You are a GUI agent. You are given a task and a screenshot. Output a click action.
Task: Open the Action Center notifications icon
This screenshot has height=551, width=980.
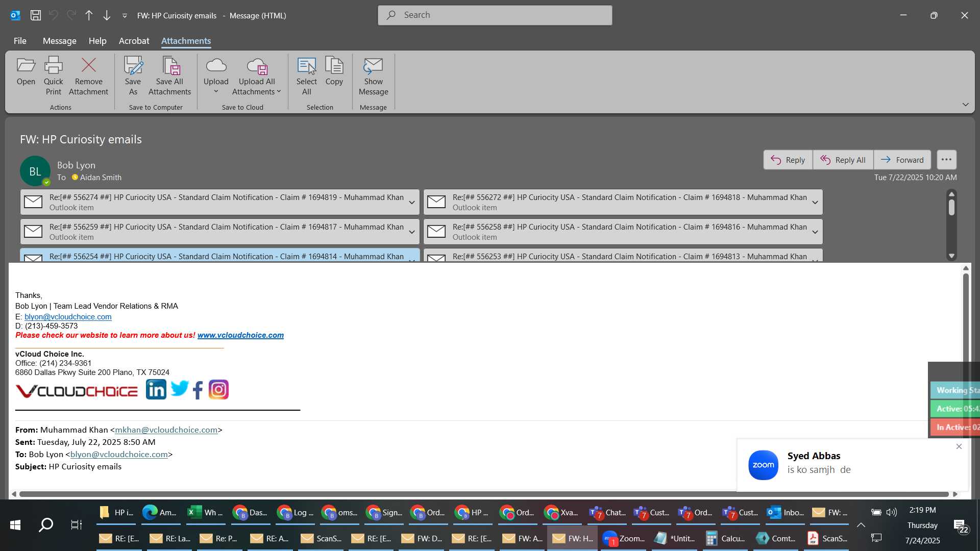[x=961, y=525]
